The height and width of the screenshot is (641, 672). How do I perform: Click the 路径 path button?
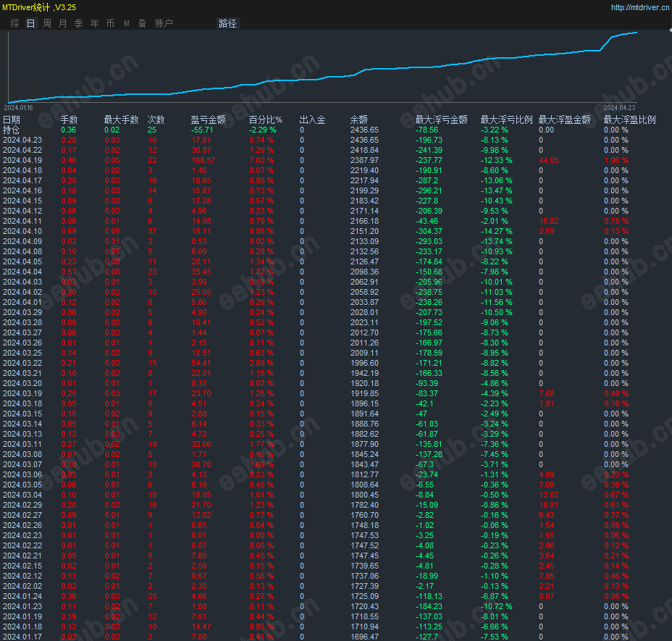coord(227,23)
